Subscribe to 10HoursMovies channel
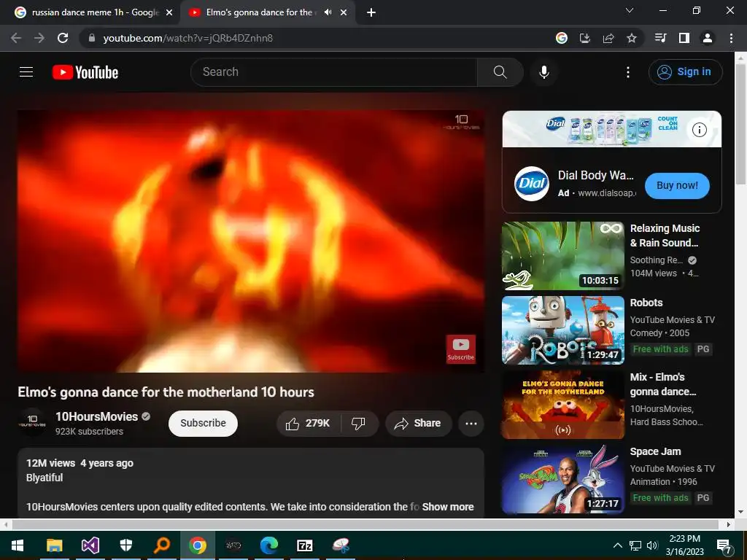 (203, 424)
